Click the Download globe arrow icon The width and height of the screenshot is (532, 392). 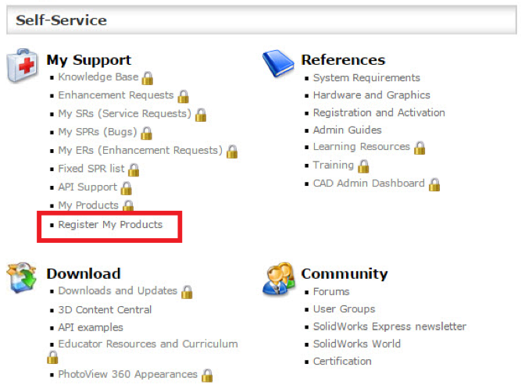(22, 278)
